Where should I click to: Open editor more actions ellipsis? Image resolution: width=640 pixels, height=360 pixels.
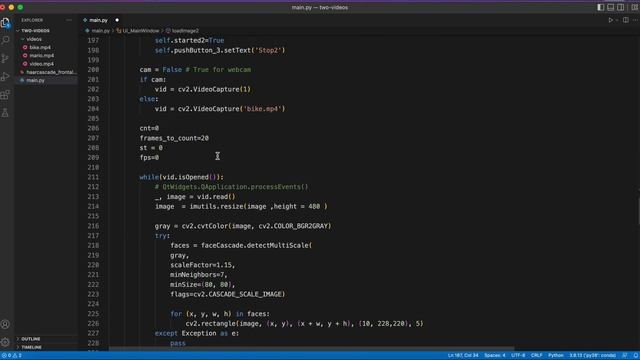point(635,20)
